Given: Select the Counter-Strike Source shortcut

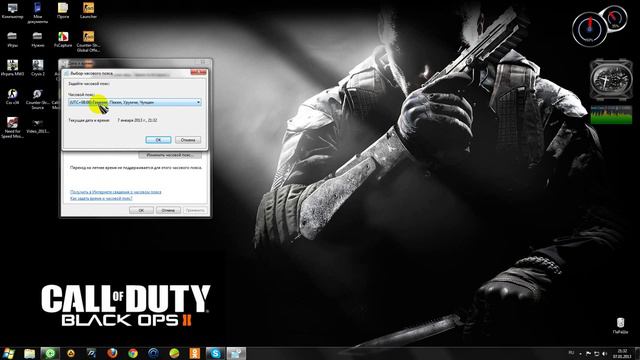Looking at the screenshot, I should (38, 99).
